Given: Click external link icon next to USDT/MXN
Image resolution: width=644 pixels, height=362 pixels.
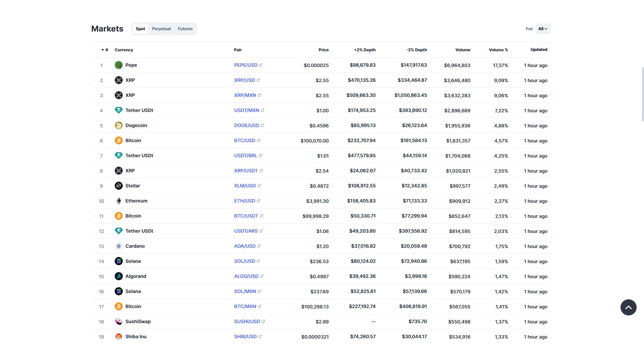Looking at the screenshot, I should (263, 110).
